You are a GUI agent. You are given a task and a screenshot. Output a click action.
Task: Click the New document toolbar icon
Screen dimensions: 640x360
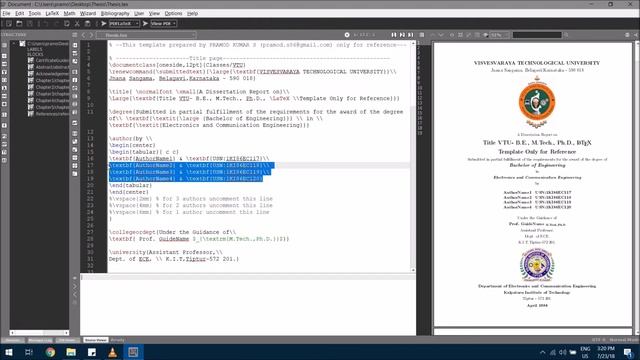9,24
